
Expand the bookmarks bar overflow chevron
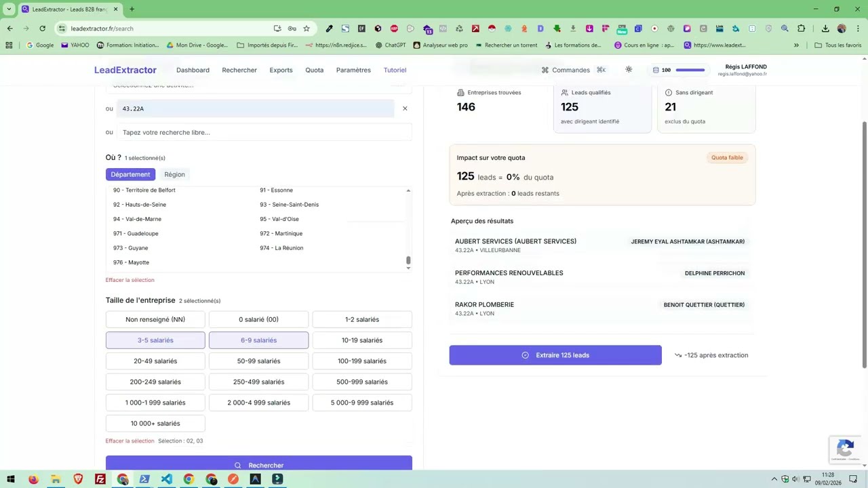[x=796, y=45]
